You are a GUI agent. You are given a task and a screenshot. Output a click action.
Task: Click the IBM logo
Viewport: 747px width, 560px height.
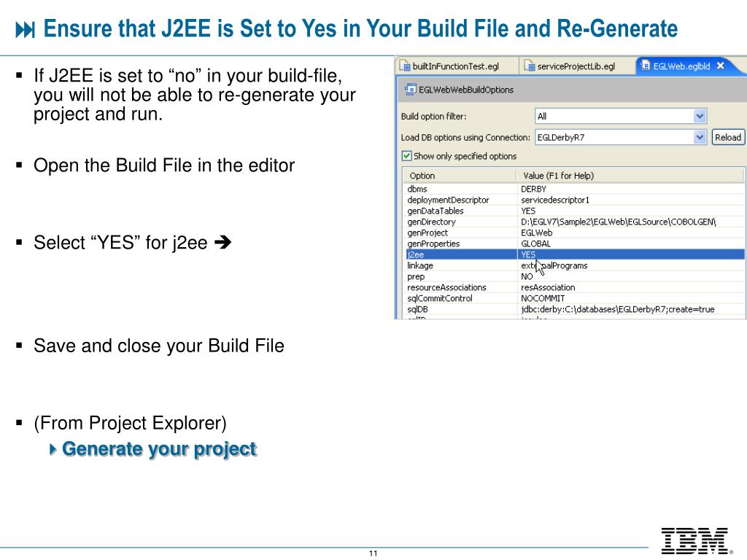(695, 541)
